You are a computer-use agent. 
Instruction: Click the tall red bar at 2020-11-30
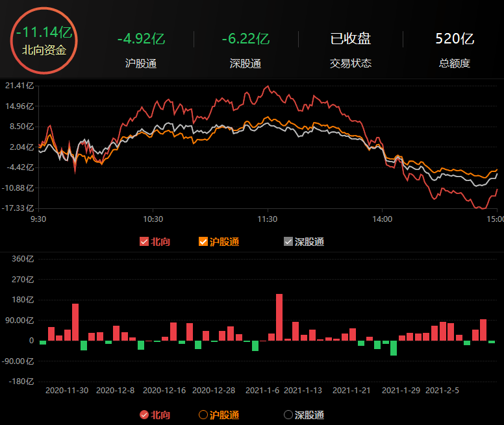(x=75, y=322)
